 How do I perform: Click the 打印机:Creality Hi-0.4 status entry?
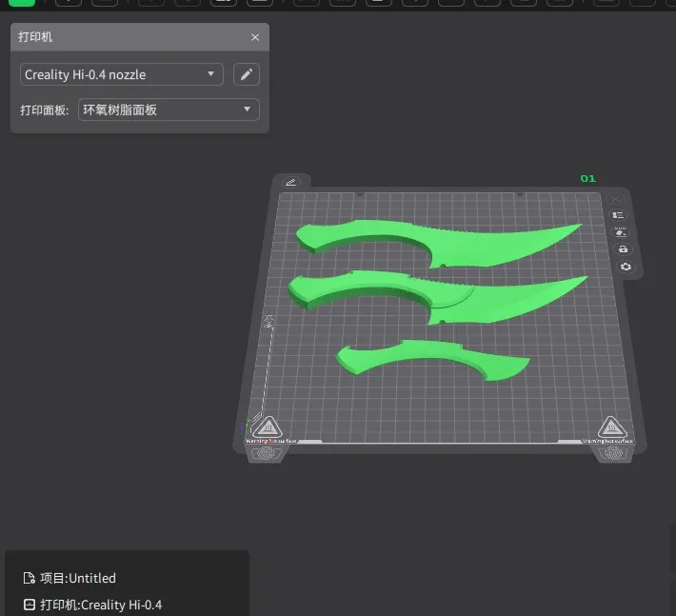100,605
